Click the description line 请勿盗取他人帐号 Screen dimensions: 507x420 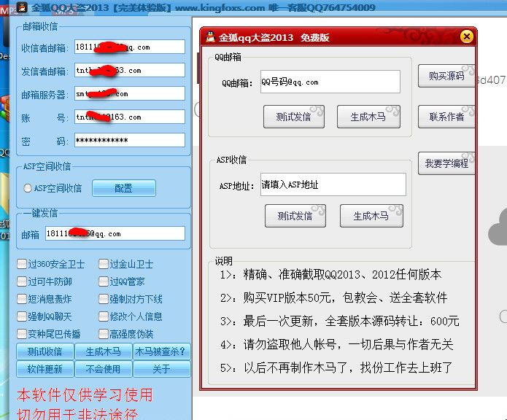pyautogui.click(x=337, y=344)
